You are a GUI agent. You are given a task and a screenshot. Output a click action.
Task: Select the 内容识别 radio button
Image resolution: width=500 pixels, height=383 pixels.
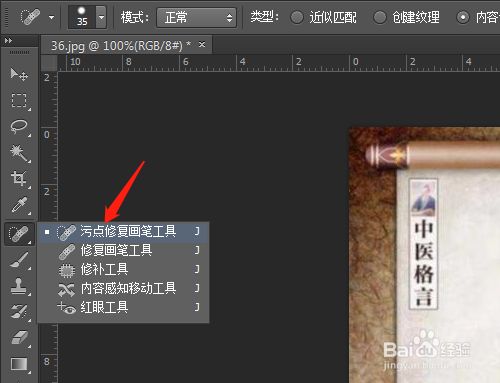pos(463,17)
